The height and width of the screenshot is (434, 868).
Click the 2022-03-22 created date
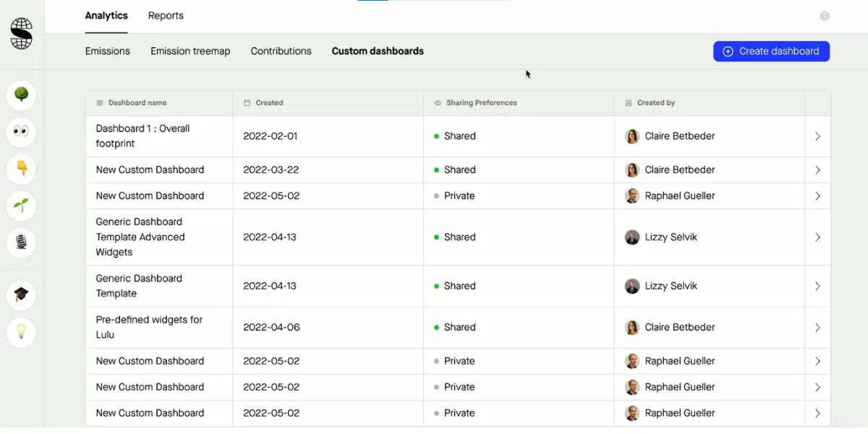point(271,170)
